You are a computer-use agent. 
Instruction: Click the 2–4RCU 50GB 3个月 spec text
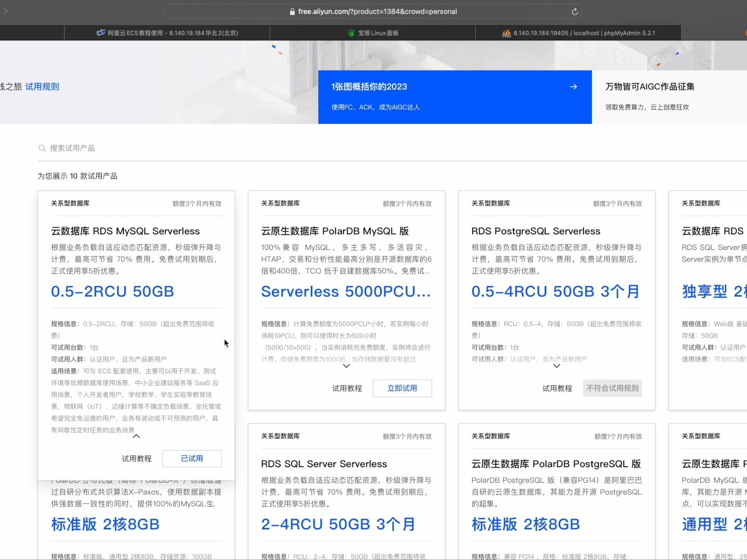point(338,524)
